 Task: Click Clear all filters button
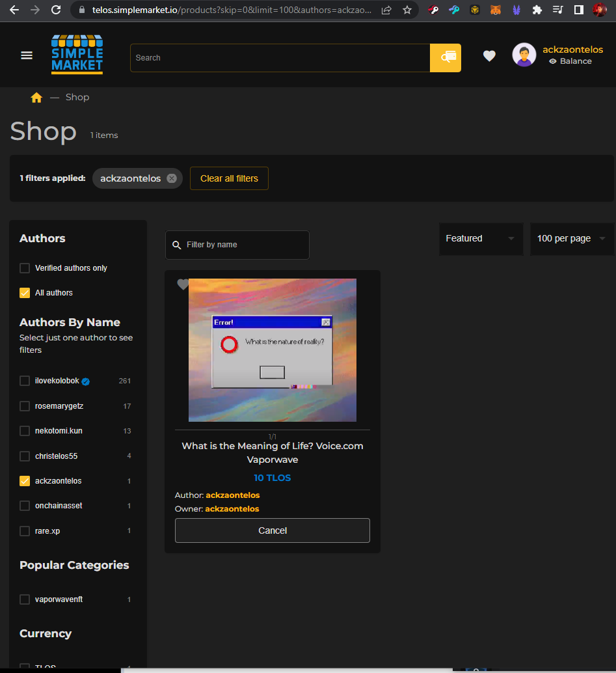point(229,178)
